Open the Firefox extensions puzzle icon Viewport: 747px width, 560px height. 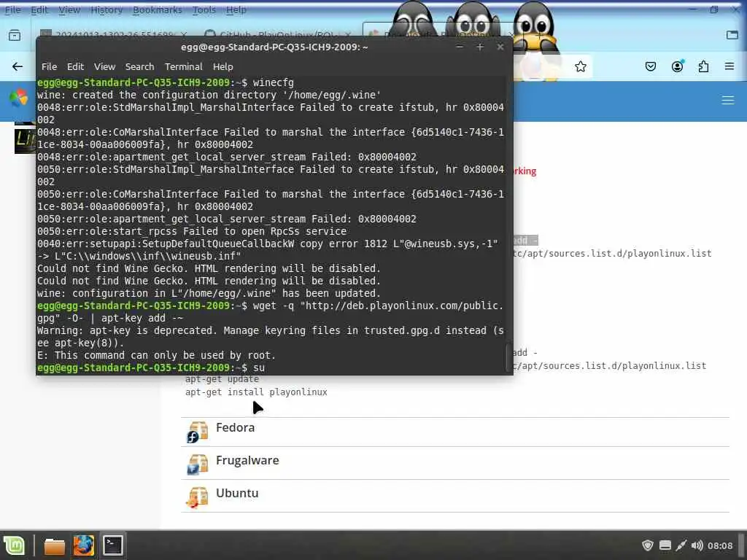(703, 66)
